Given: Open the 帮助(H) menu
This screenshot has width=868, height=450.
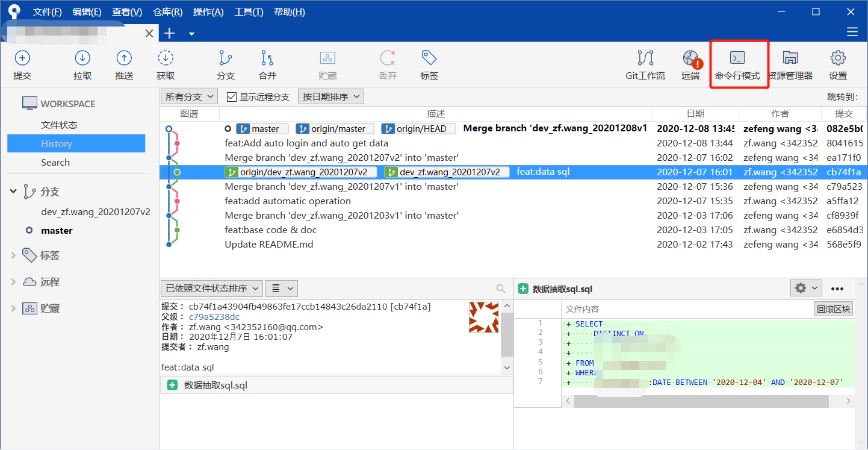Looking at the screenshot, I should click(x=289, y=12).
